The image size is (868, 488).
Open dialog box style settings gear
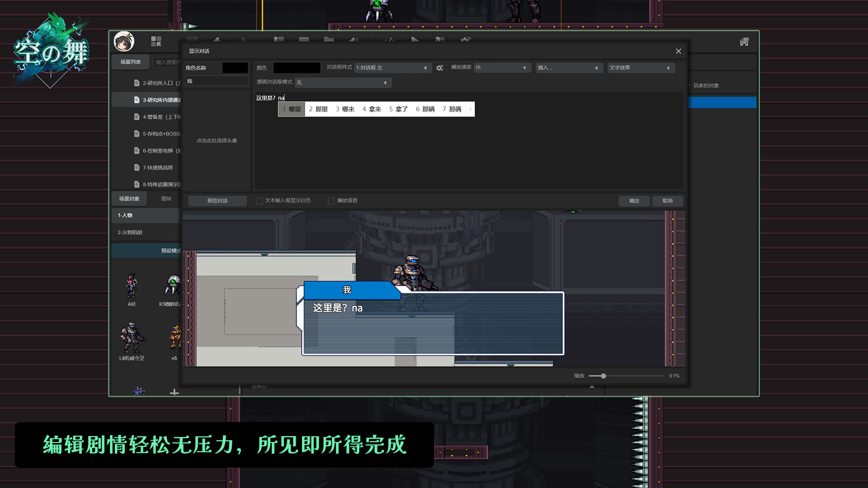click(x=439, y=68)
